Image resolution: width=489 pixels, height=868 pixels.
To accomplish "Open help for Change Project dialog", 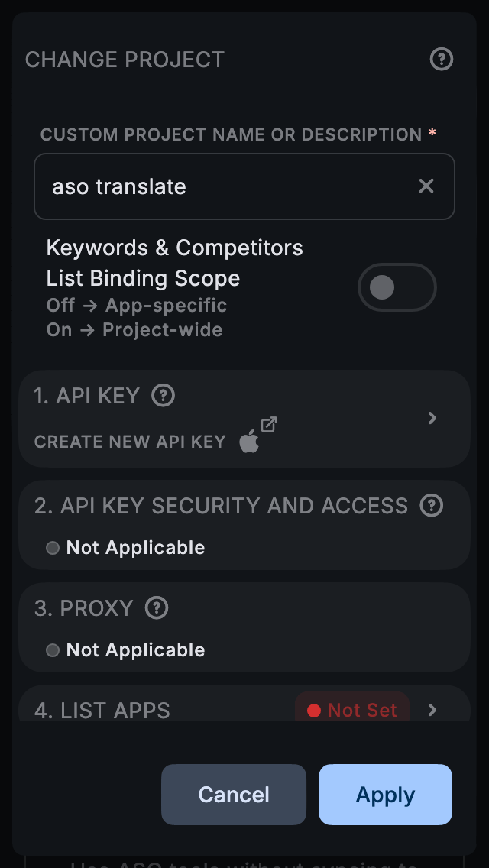I will pos(442,60).
